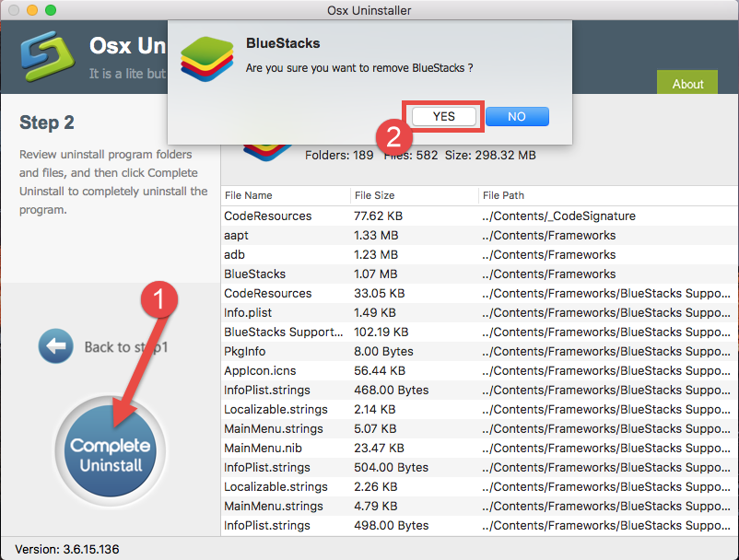Cancel removal by clicking NO
This screenshot has height=560, width=739.
(x=516, y=116)
